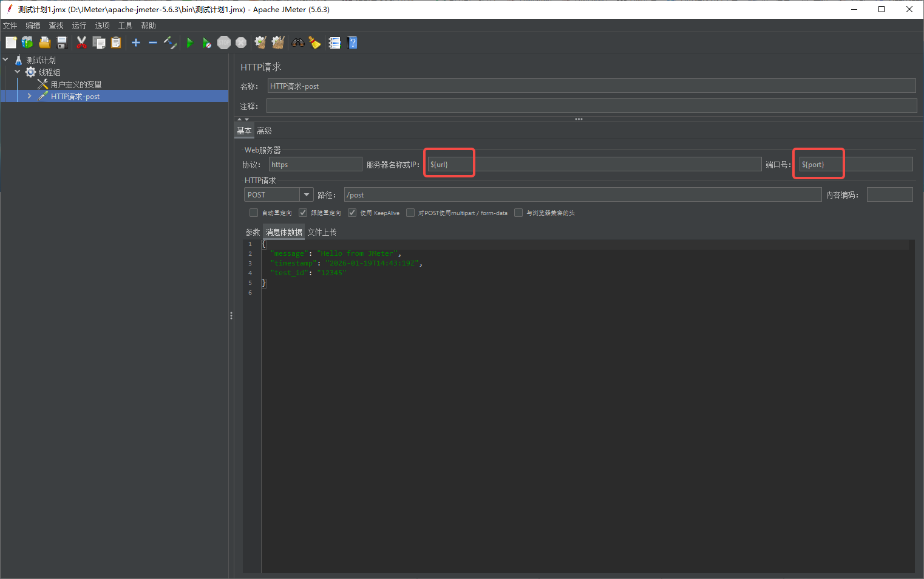Open the 工具 menu
This screenshot has width=924, height=579.
[125, 26]
